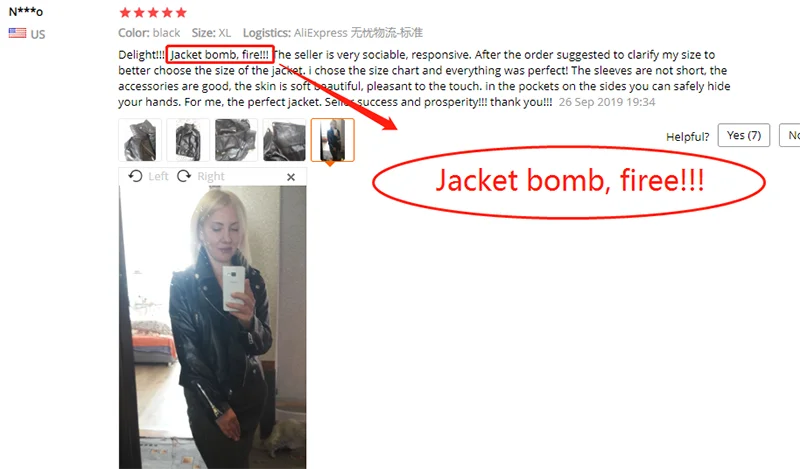Click the Logistics AliExpress shipping text
The height and width of the screenshot is (469, 800).
(x=333, y=33)
